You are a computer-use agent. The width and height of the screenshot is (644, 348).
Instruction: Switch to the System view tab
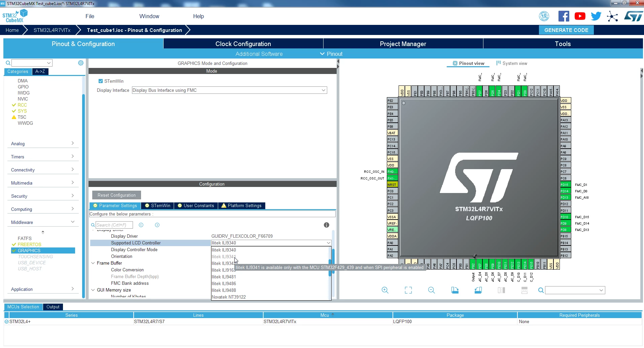pos(512,63)
